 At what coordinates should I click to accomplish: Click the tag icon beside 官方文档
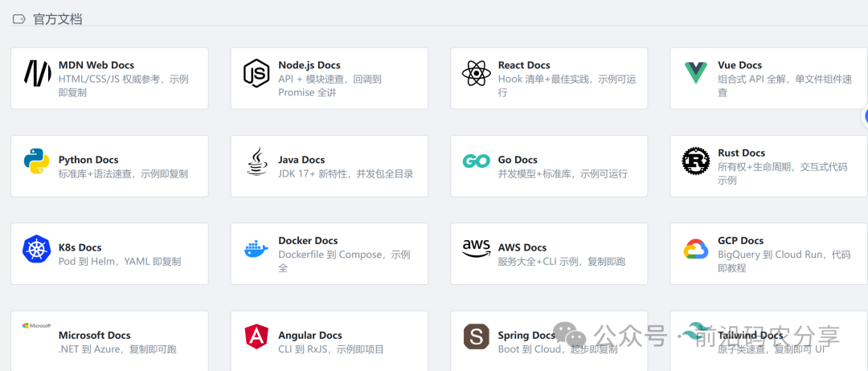(x=18, y=18)
